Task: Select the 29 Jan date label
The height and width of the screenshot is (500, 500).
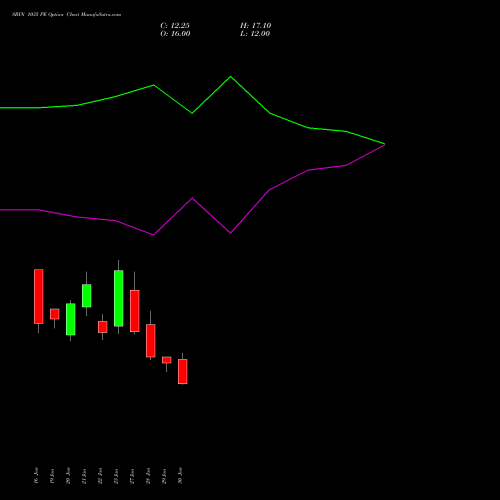Action: click(164, 476)
